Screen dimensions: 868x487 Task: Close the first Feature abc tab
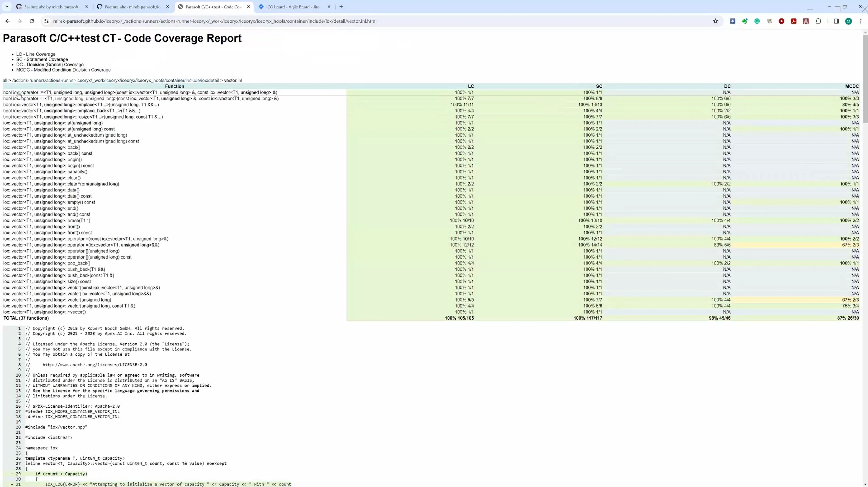point(87,7)
